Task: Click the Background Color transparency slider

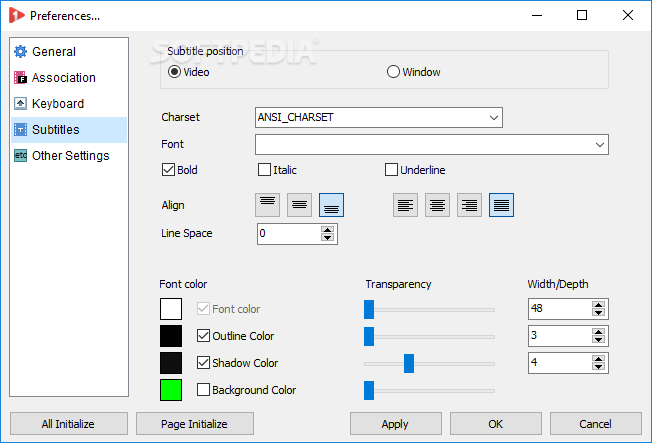Action: coord(429,391)
